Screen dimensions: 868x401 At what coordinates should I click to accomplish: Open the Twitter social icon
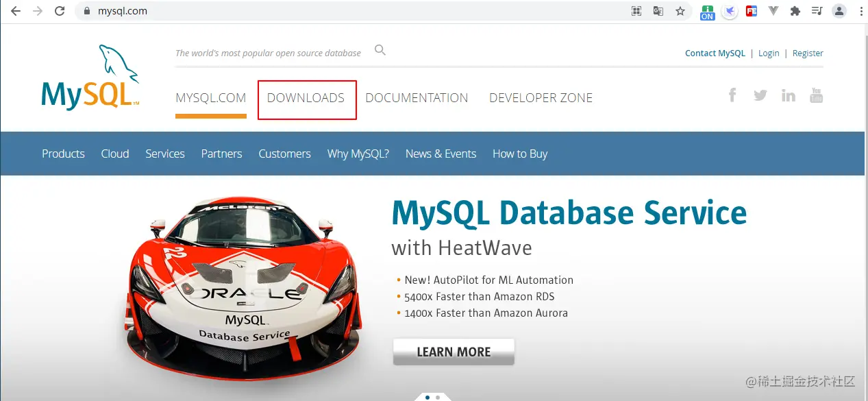tap(760, 95)
